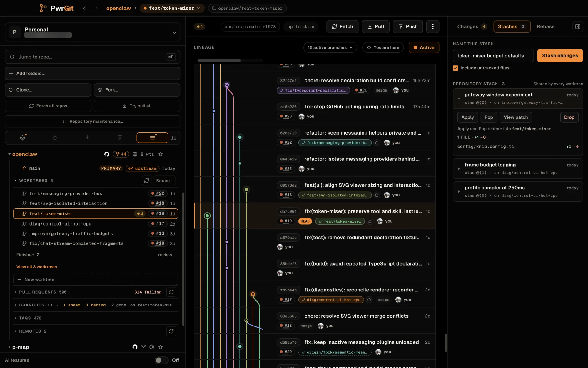Expand the frame budget logging stash
Viewport: 588px width, 368px height.
459,169
